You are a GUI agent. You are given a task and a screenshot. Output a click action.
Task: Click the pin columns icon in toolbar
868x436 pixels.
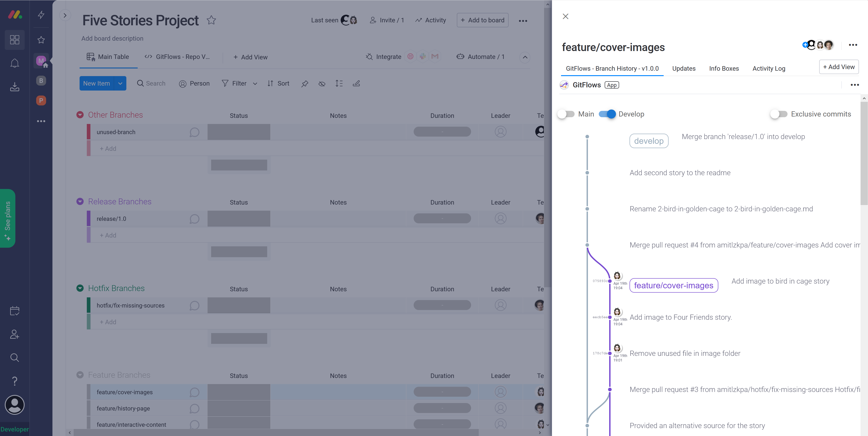click(x=305, y=84)
